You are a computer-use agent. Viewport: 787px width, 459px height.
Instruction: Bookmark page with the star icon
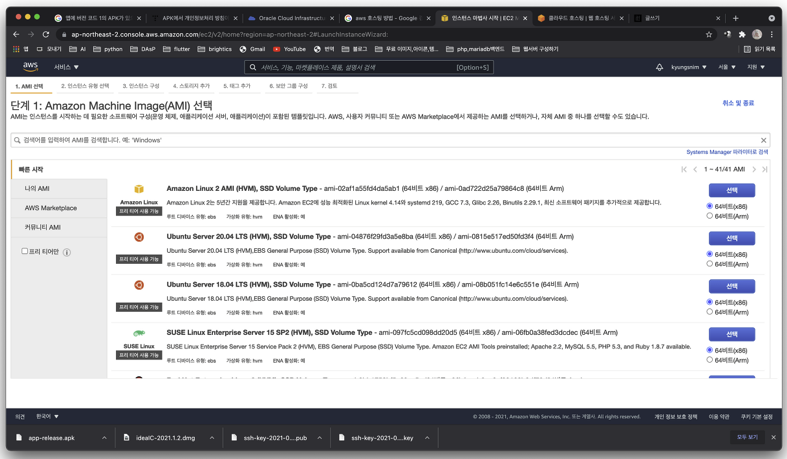click(709, 34)
